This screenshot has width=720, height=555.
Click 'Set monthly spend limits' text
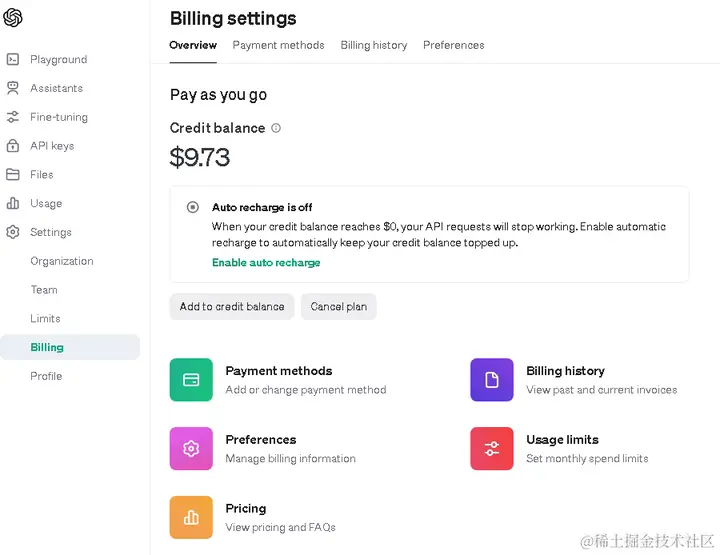(x=587, y=459)
